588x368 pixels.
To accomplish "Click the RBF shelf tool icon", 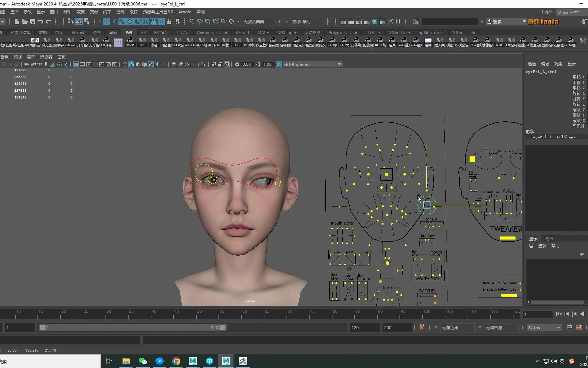I will [499, 43].
